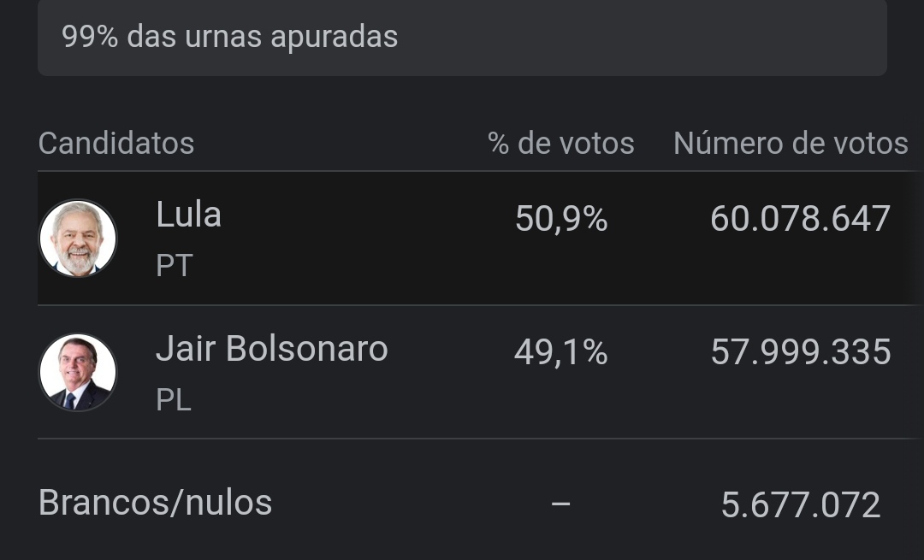Select the PL party label
Image resolution: width=924 pixels, height=560 pixels.
pyautogui.click(x=174, y=399)
